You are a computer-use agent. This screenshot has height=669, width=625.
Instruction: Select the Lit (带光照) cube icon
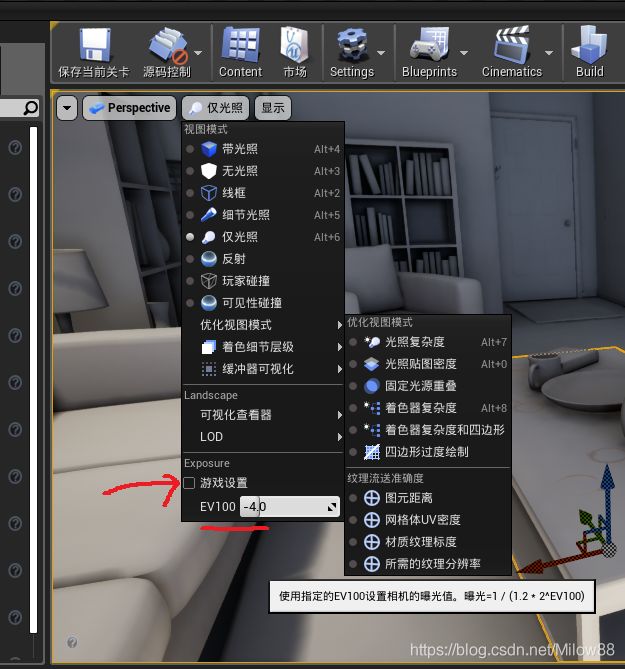(209, 149)
